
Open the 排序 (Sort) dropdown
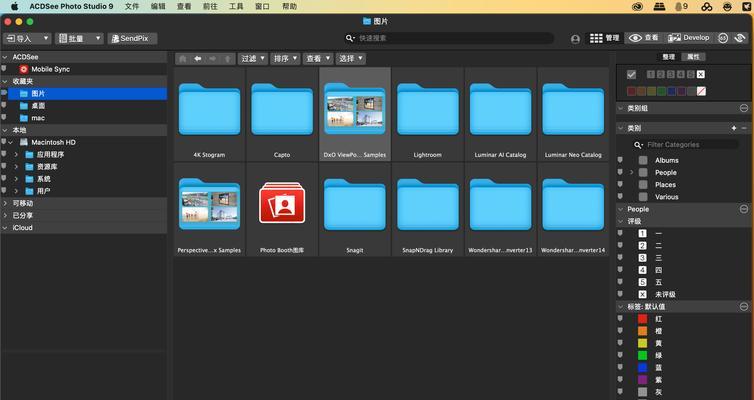[285, 59]
